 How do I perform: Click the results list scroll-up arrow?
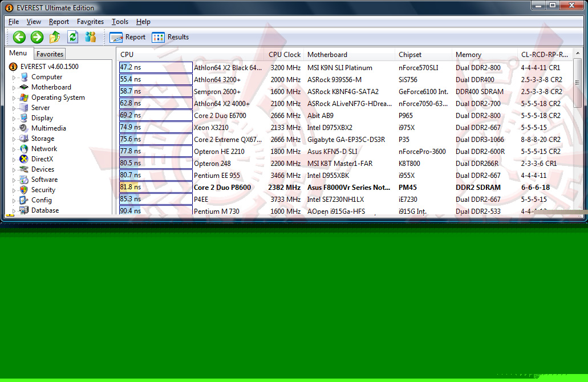[578, 54]
